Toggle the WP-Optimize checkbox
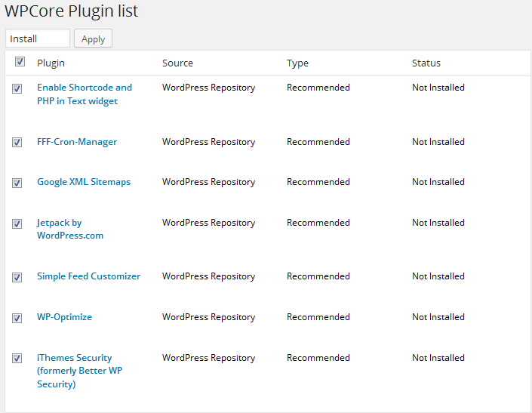Screen dimensions: 532x413 tap(17, 318)
